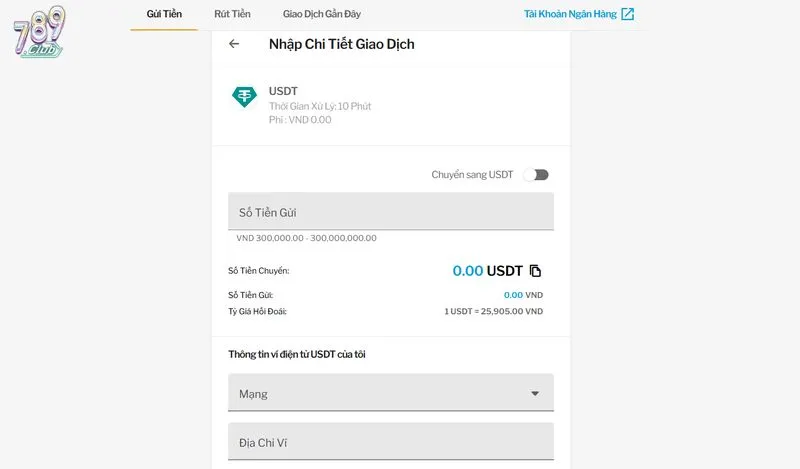Click the Chuyển sang USDT label
The width and height of the screenshot is (800, 469).
[x=472, y=175]
